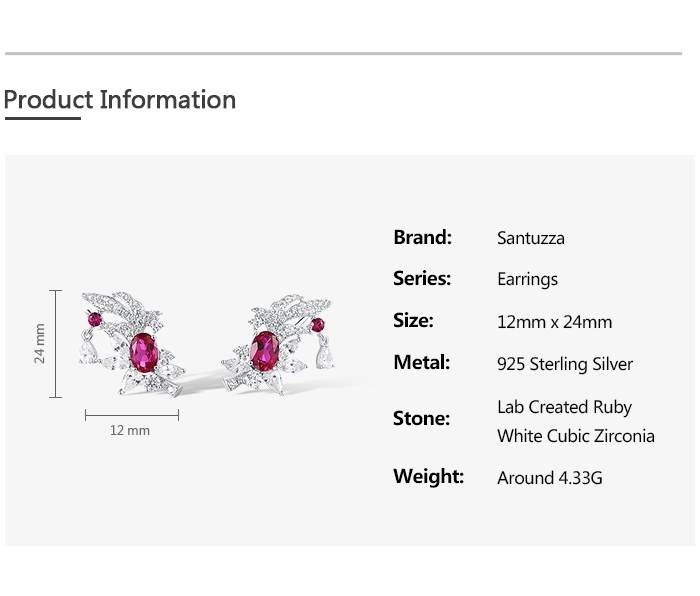700x596 pixels.
Task: Click the Earrings series value
Action: pyautogui.click(x=527, y=279)
